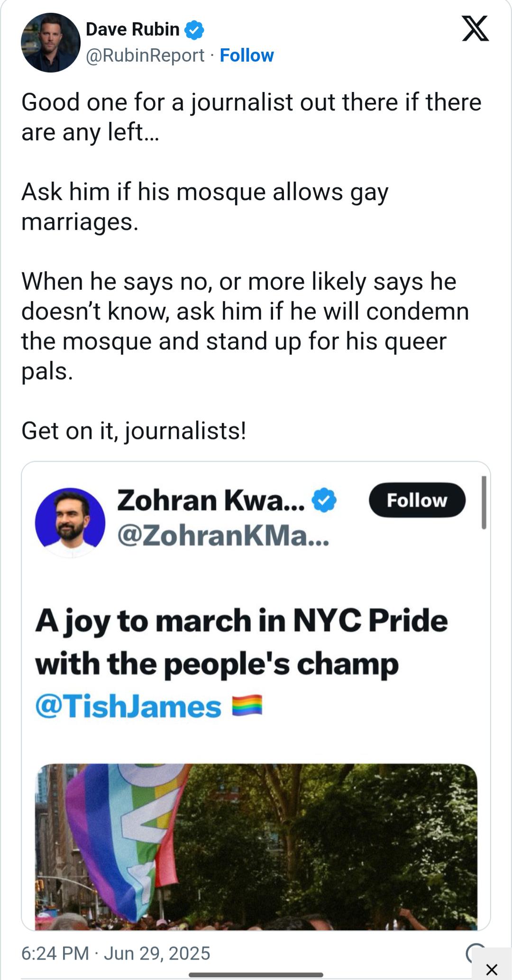Click the Dave Rubin display name

pos(133,29)
